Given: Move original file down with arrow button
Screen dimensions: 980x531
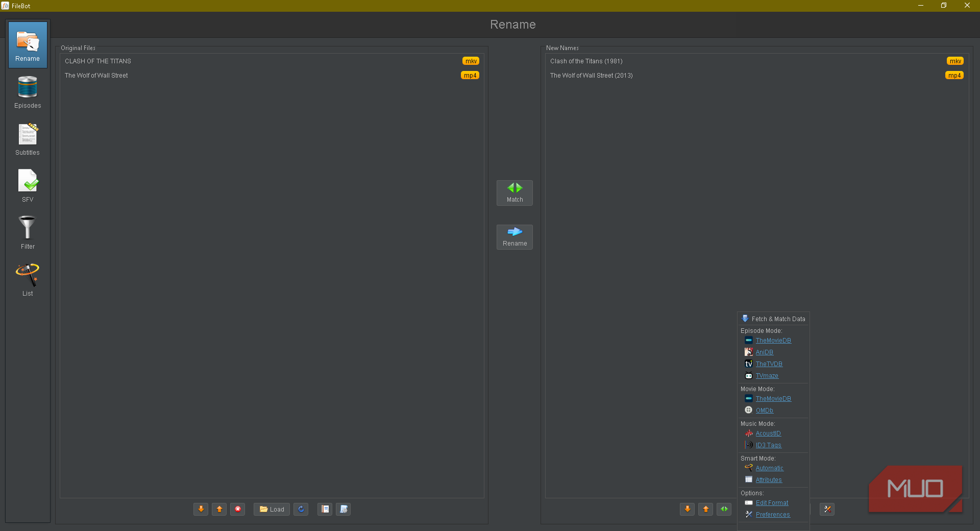Looking at the screenshot, I should 201,509.
